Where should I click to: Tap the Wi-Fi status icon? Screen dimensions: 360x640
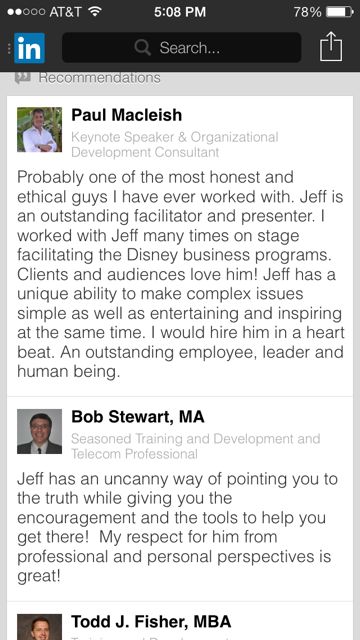coord(95,11)
